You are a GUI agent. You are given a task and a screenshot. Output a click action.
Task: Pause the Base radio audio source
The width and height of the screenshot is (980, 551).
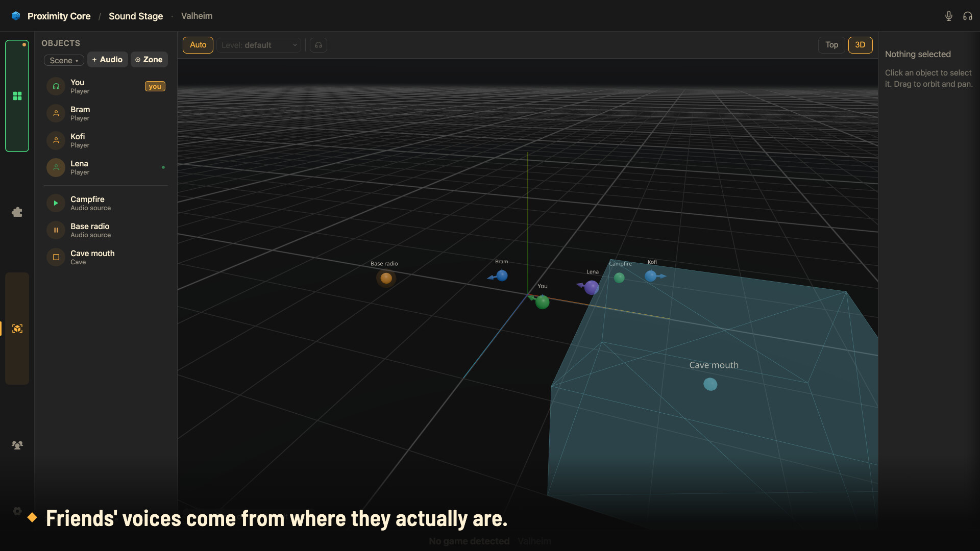[56, 230]
